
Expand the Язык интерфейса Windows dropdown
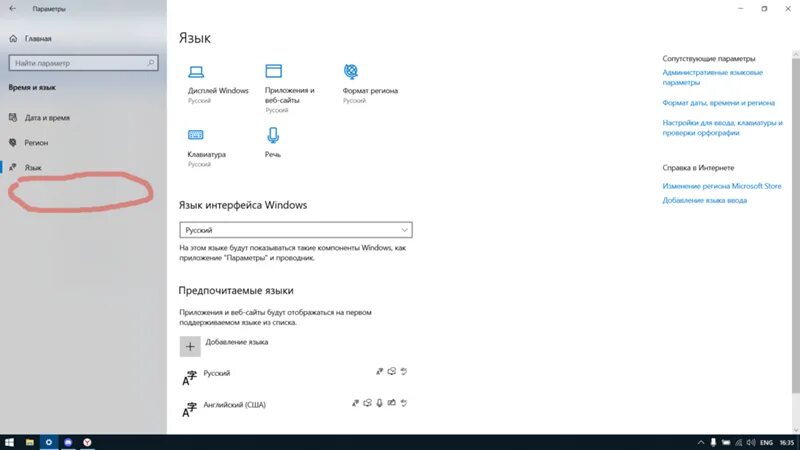296,230
